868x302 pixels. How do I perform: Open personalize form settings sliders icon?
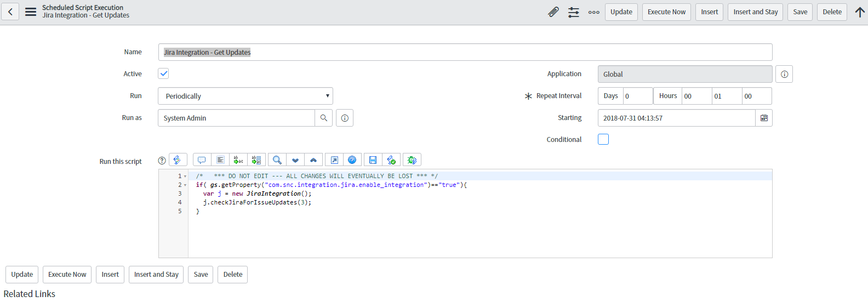click(x=574, y=12)
